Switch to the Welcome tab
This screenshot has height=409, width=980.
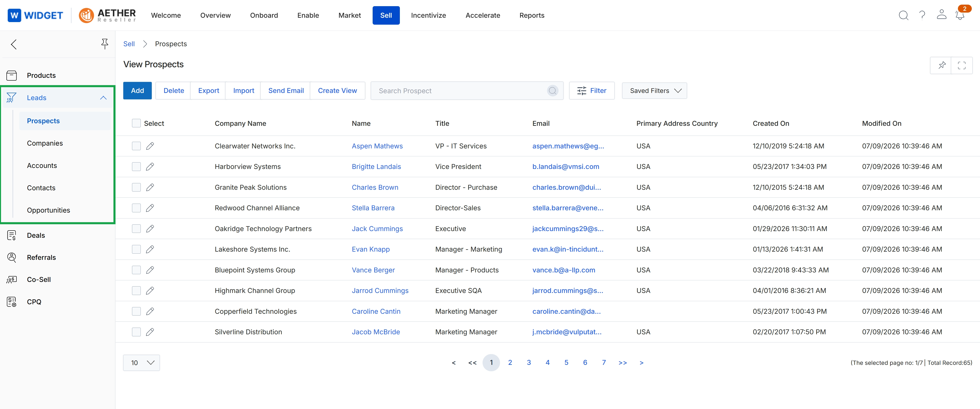tap(166, 15)
